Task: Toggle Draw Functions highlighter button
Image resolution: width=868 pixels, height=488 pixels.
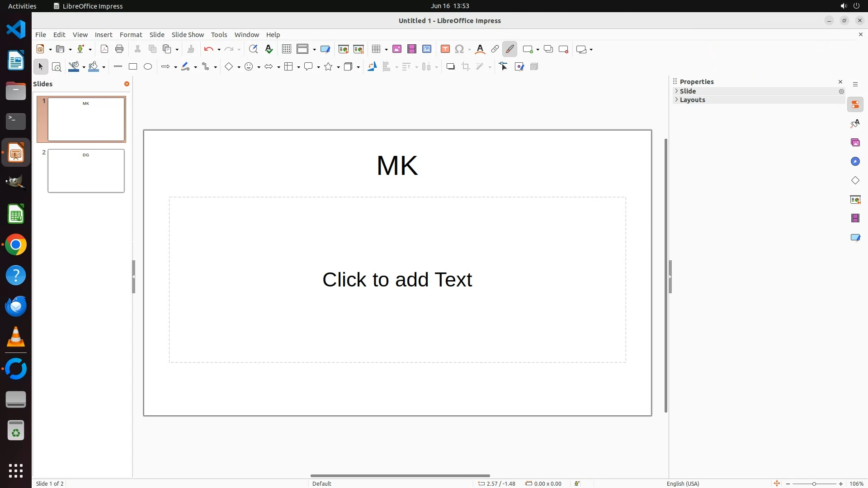Action: point(510,49)
